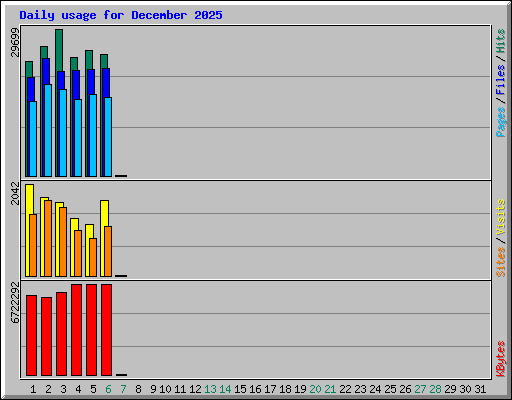This screenshot has height=400, width=512.
Task: Click the 2042 axis maximum value
Action: coord(15,193)
